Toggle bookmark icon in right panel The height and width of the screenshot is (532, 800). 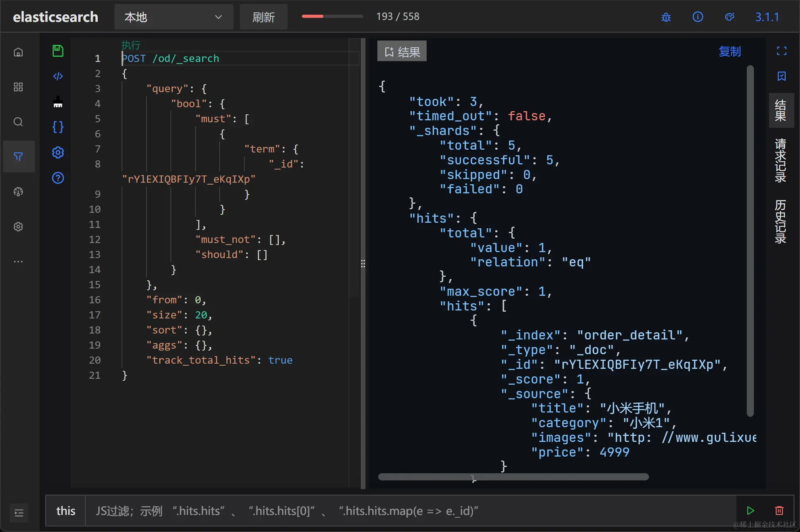[781, 76]
